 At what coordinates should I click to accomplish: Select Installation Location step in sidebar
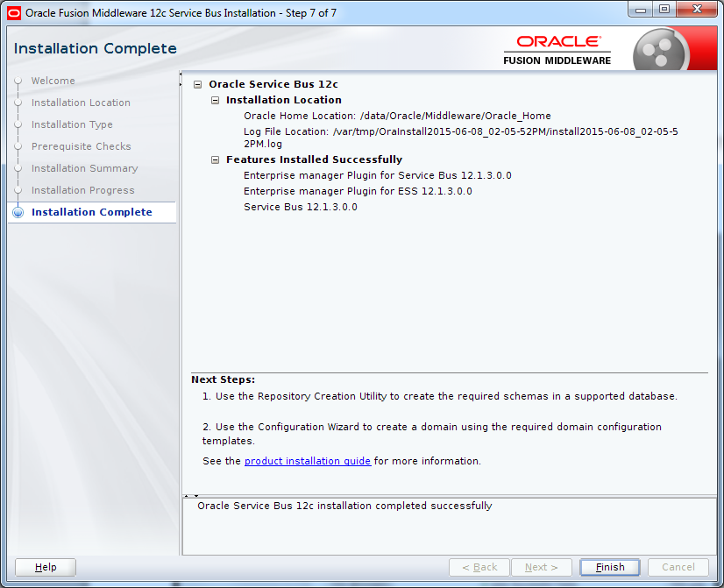pyautogui.click(x=81, y=103)
